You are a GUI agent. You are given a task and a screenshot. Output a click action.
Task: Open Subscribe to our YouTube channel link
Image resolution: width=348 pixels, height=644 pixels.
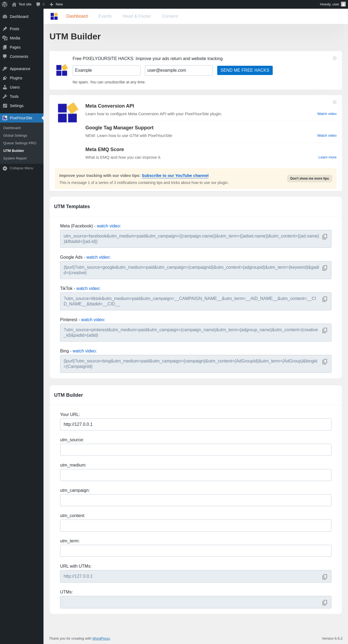pos(175,176)
